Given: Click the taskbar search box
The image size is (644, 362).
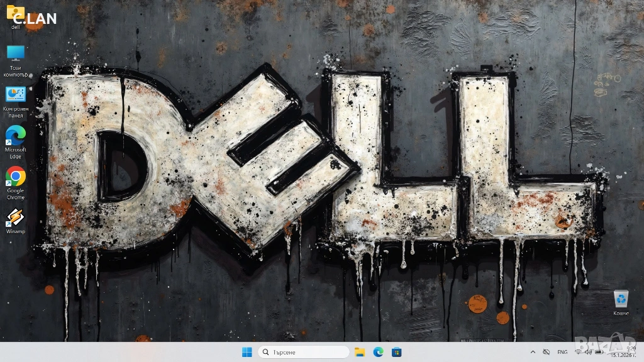Looking at the screenshot, I should click(304, 352).
